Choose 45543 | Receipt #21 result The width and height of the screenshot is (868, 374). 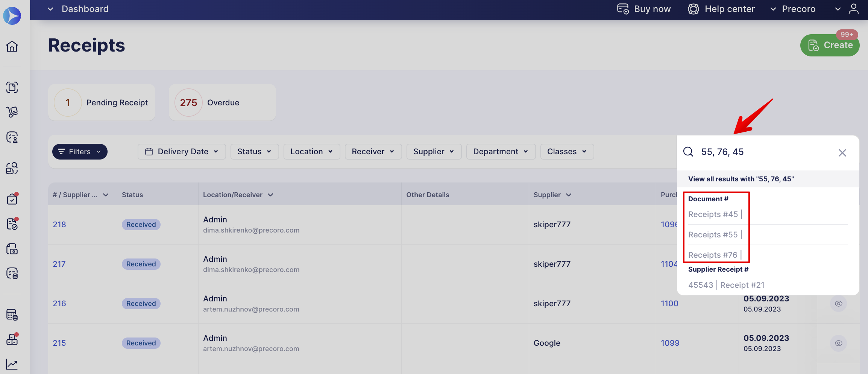pyautogui.click(x=726, y=285)
